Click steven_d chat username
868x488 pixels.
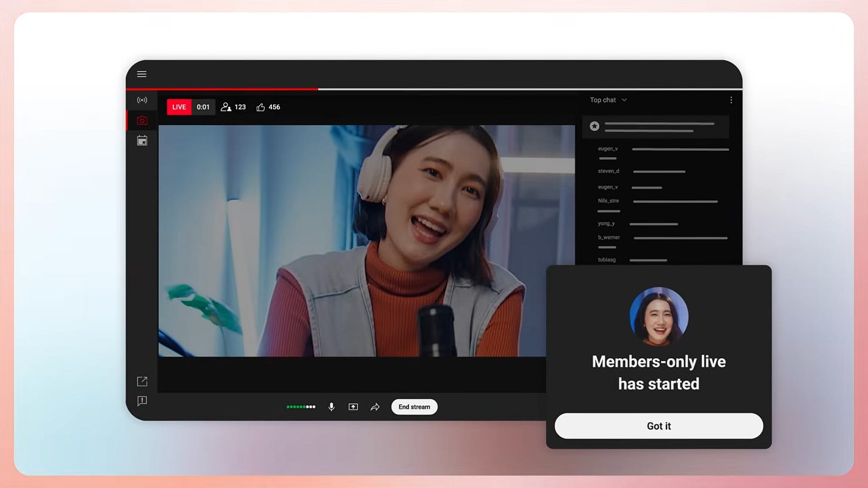tap(609, 171)
